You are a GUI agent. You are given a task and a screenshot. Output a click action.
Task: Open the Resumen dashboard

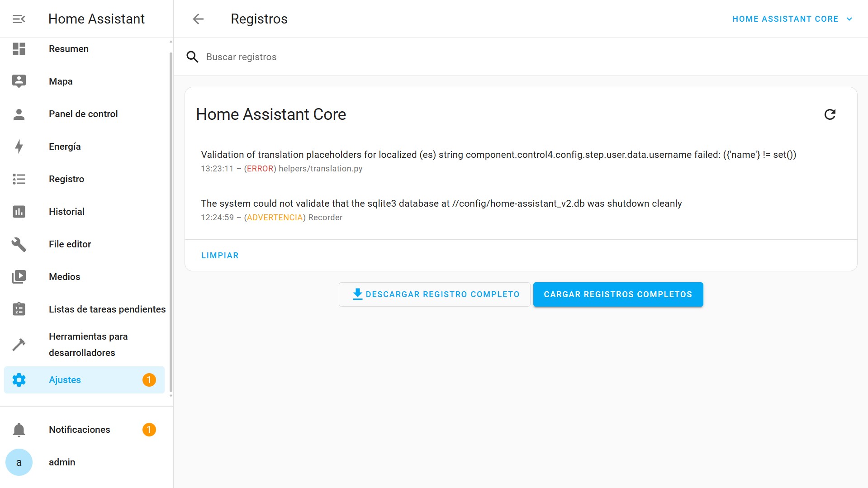[x=69, y=49]
